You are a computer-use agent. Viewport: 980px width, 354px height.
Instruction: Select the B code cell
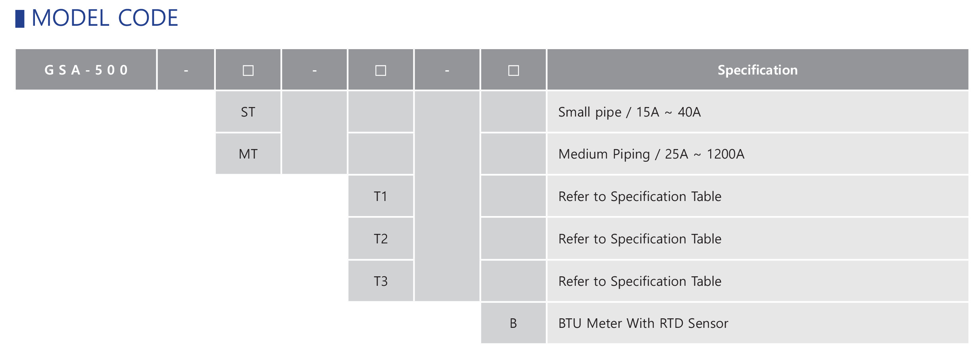513,323
